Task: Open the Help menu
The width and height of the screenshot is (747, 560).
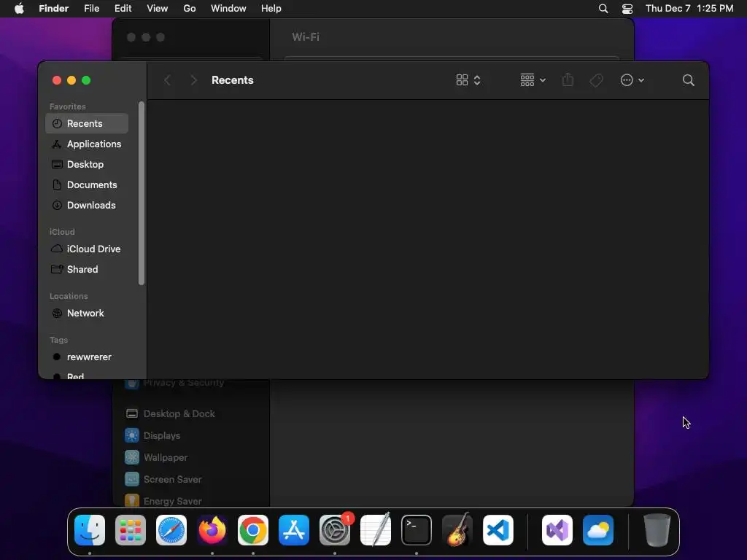Action: [x=271, y=9]
